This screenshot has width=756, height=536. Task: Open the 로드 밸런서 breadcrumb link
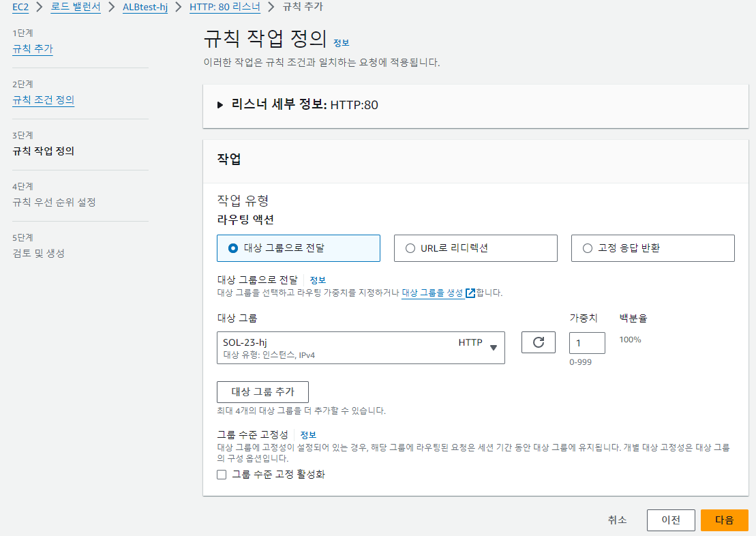[x=76, y=8]
